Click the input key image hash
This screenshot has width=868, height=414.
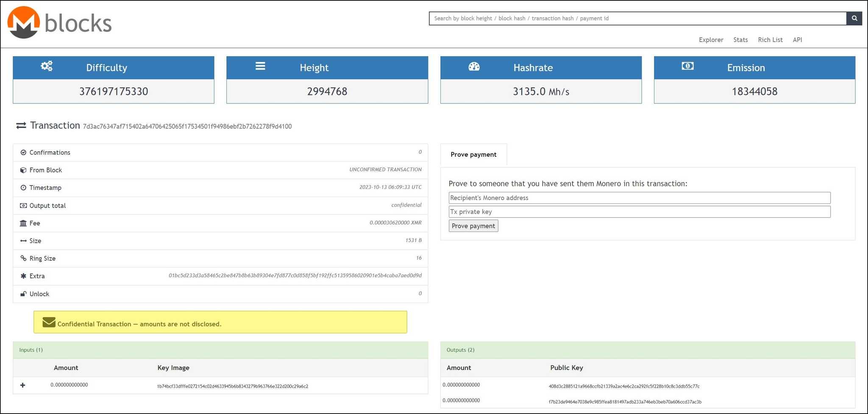(x=233, y=386)
